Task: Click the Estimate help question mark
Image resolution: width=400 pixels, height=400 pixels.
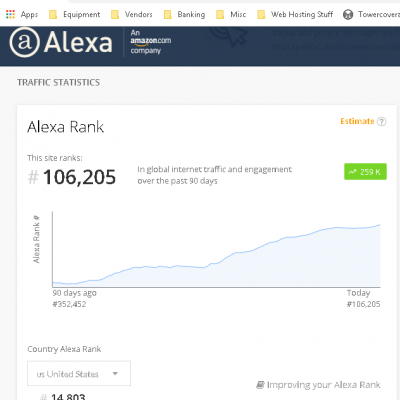Action: click(382, 121)
